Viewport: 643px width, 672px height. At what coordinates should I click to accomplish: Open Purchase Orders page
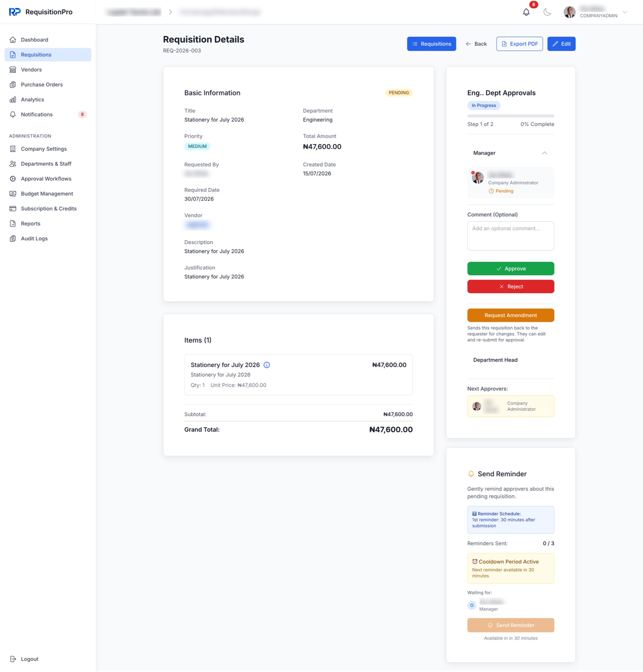coord(48,84)
